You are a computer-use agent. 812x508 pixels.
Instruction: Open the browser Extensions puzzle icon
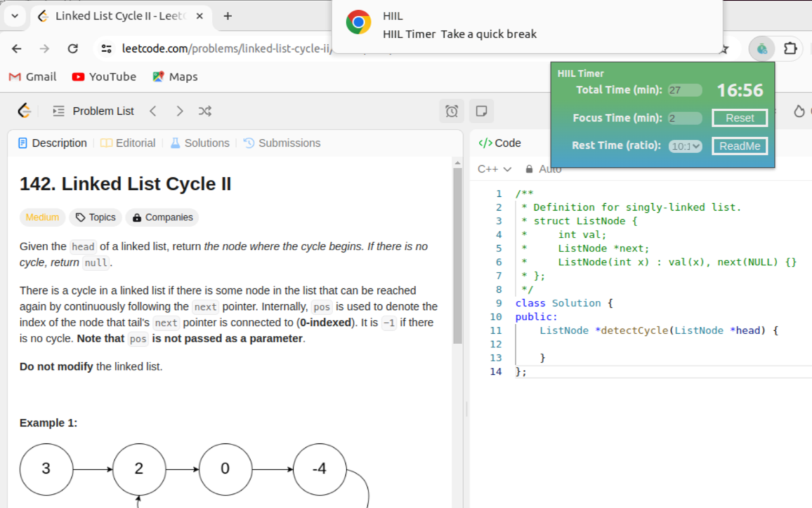click(790, 48)
